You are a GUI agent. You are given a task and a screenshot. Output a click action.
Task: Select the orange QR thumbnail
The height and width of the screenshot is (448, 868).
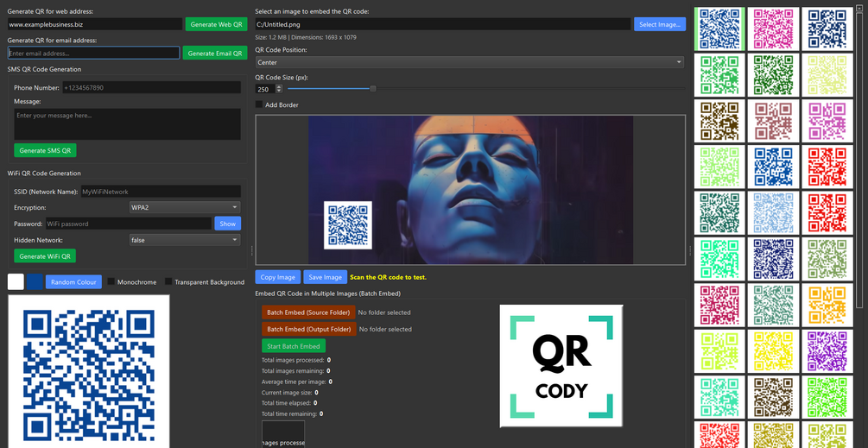click(x=827, y=306)
